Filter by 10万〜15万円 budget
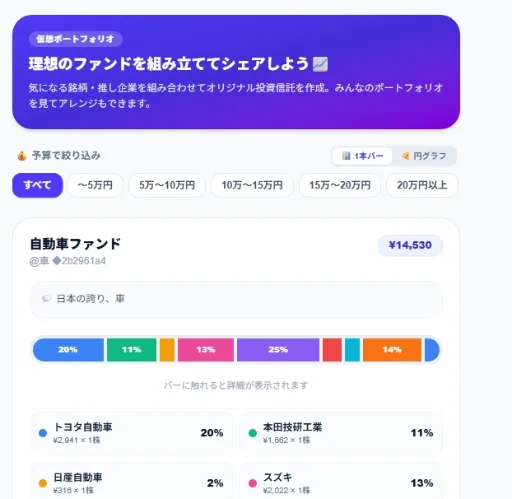The width and height of the screenshot is (512, 499). tap(252, 185)
